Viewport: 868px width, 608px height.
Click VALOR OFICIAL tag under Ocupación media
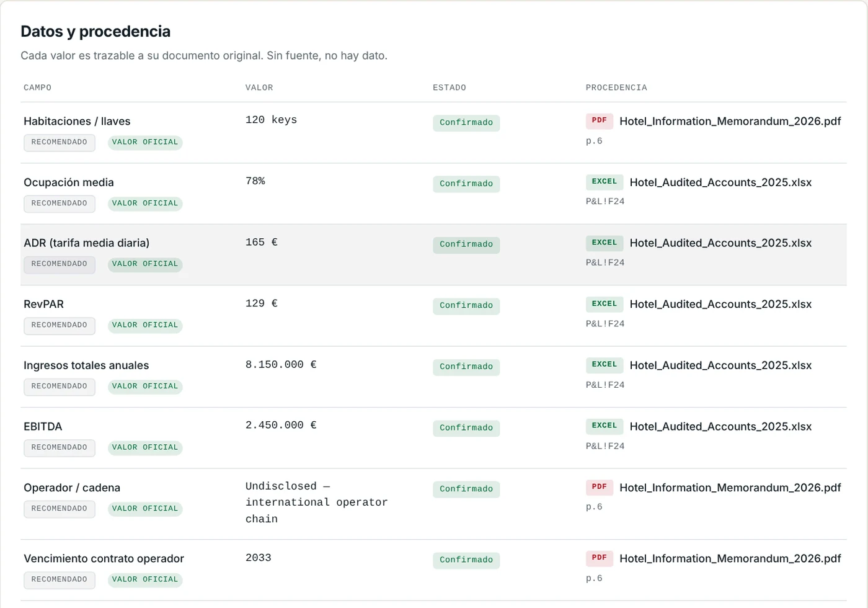coord(145,203)
